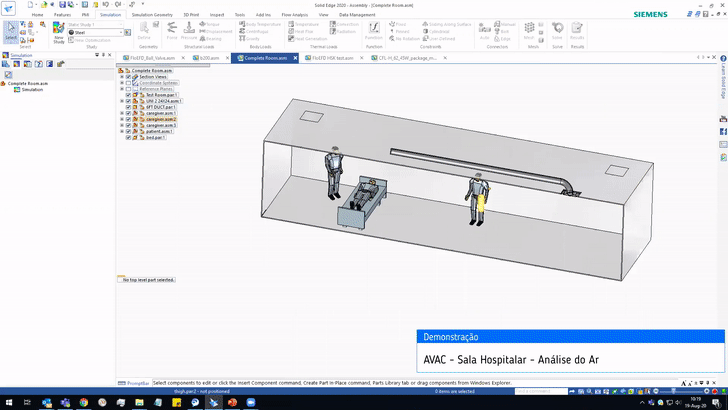Click Learn Solid Edge help icon
This screenshot has width=728, height=410.
point(723,59)
